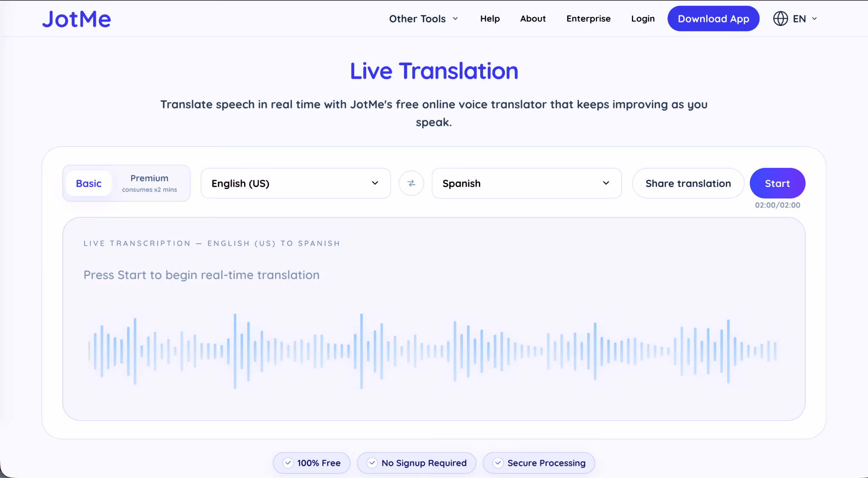
Task: Swap source and target languages icon
Action: point(411,183)
